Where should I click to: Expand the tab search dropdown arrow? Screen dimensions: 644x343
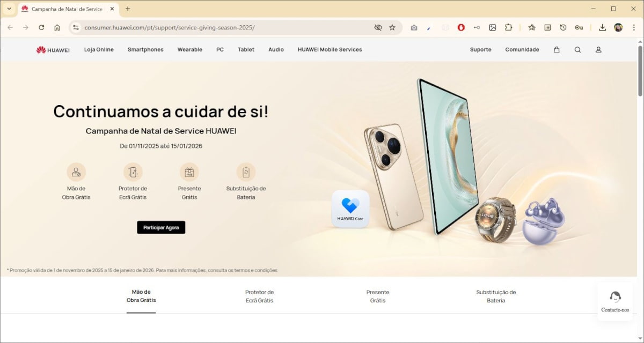tap(9, 9)
